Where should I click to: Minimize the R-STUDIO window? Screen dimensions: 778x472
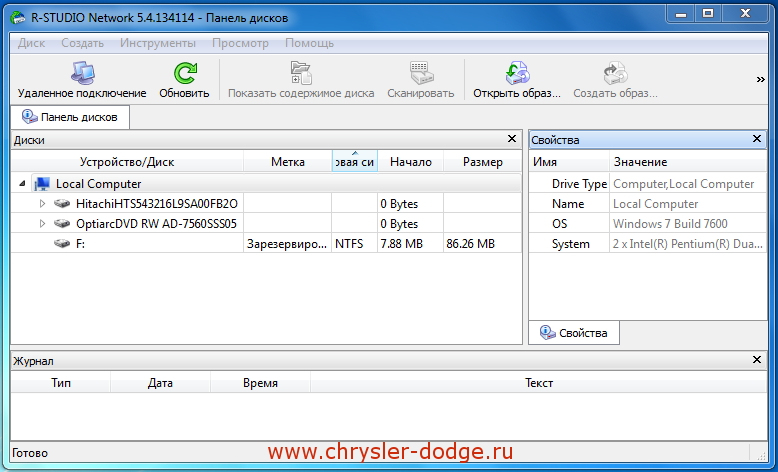pos(681,14)
